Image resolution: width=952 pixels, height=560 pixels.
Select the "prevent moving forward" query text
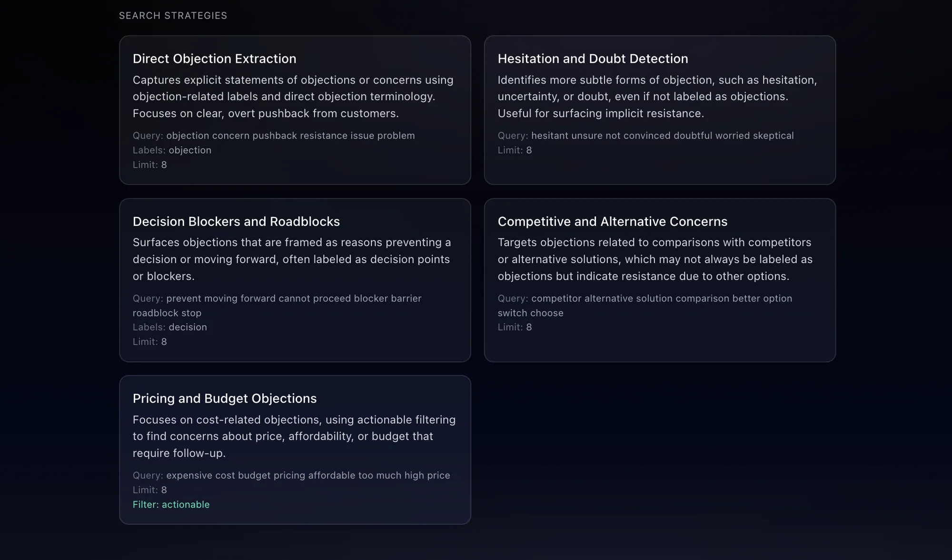pyautogui.click(x=293, y=299)
